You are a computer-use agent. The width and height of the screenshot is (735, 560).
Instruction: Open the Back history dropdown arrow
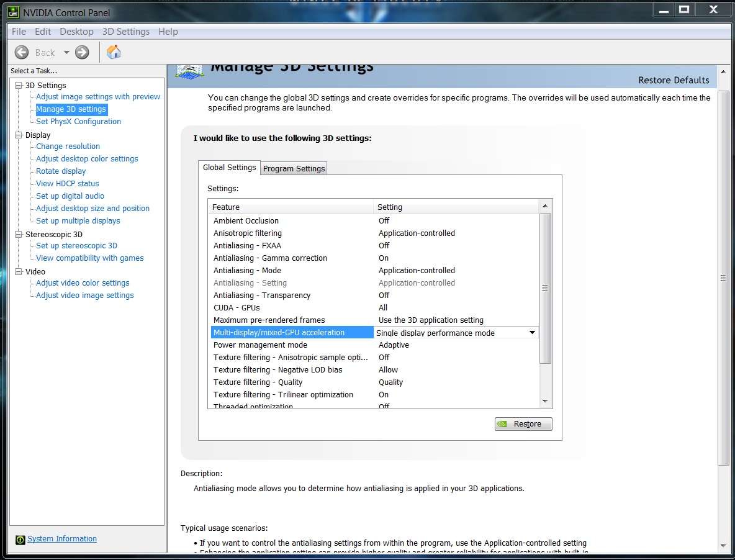coord(66,53)
